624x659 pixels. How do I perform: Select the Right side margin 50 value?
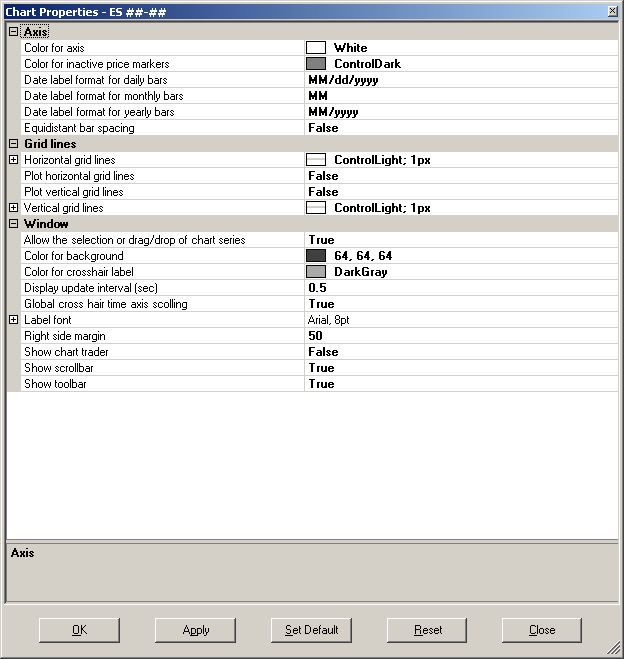pos(315,336)
